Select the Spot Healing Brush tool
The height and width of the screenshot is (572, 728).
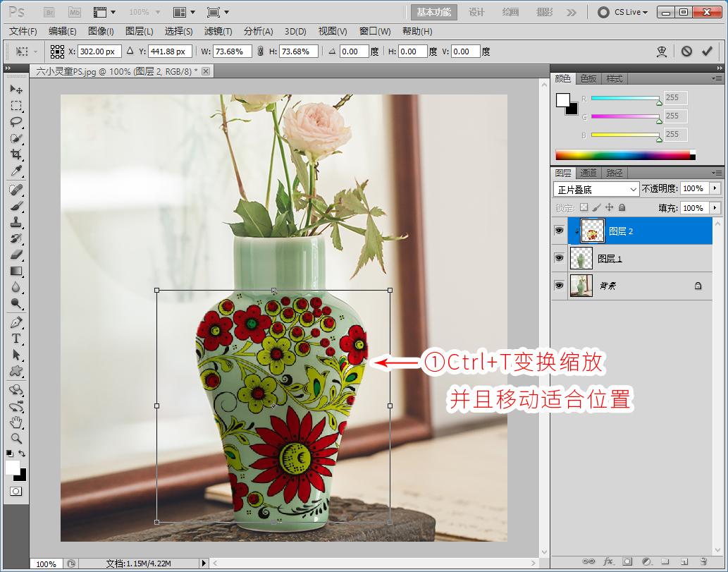(x=16, y=190)
